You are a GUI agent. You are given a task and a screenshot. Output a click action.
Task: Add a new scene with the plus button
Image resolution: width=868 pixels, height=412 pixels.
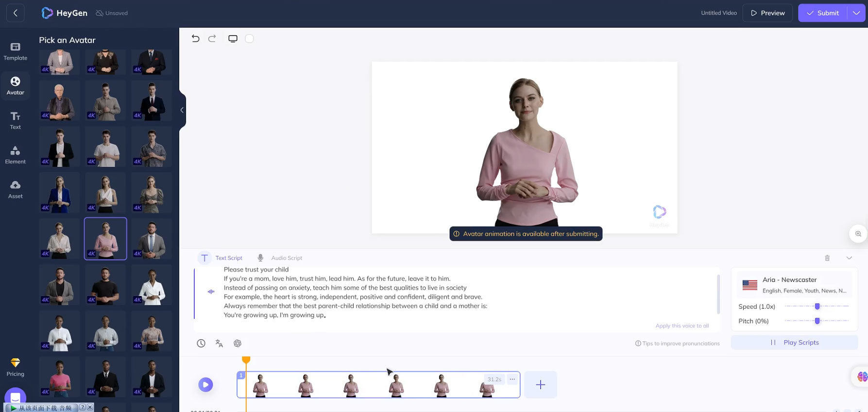pos(540,385)
